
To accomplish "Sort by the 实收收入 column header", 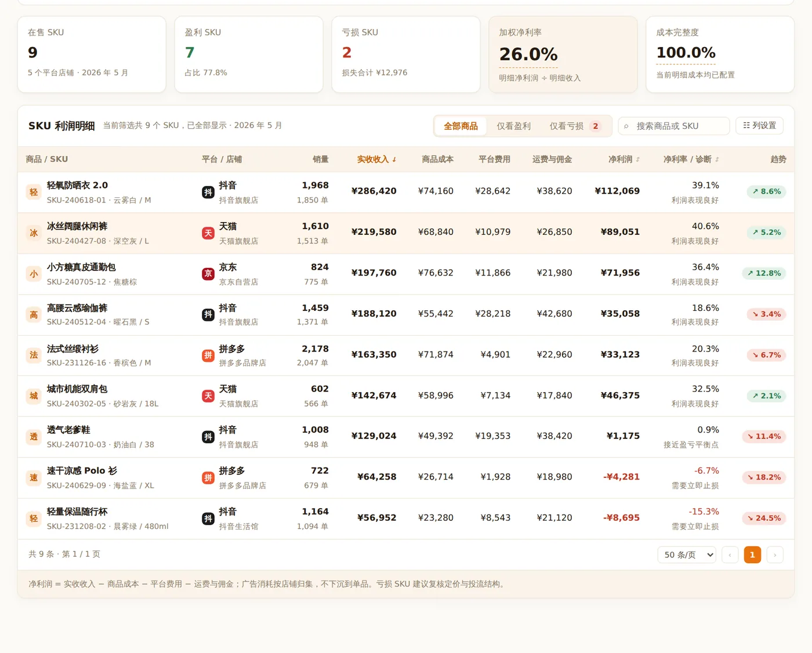I will click(x=376, y=159).
